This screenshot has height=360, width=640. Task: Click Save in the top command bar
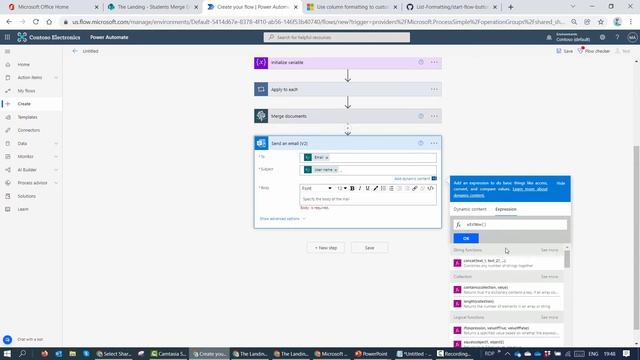click(564, 51)
